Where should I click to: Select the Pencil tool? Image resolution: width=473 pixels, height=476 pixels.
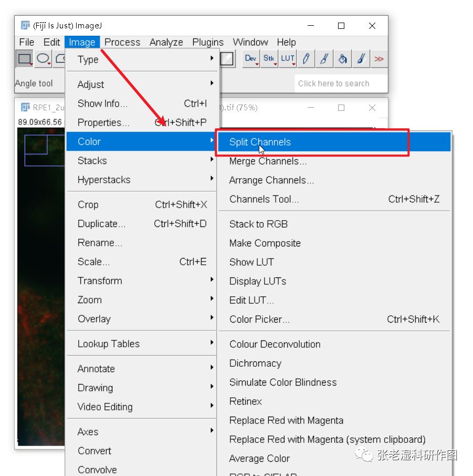pos(306,59)
